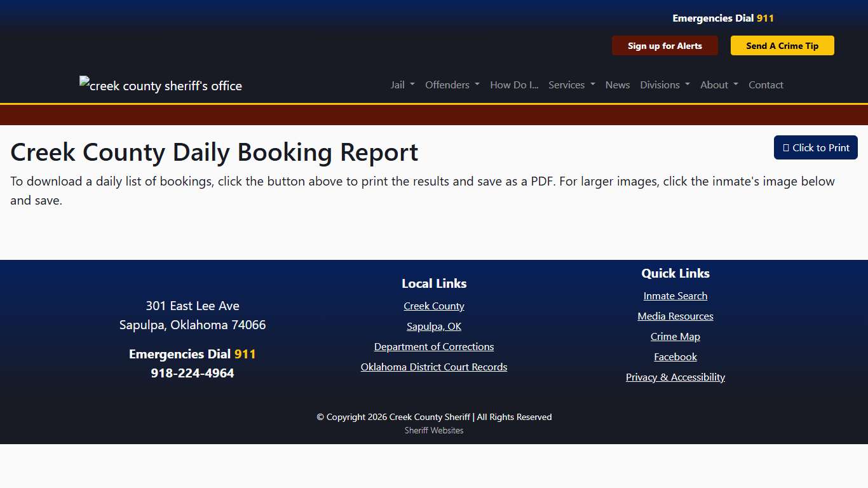868x488 pixels.
Task: Click the Creek County Sheriff's Office logo
Action: point(160,85)
